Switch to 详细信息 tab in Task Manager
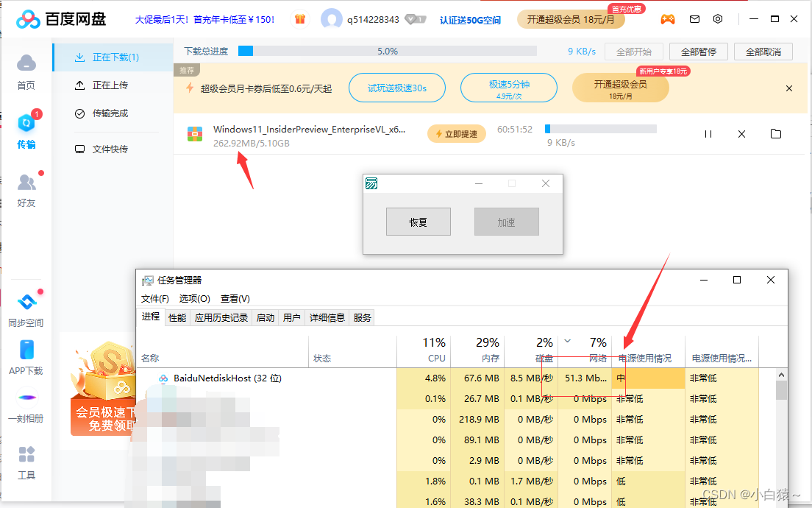This screenshot has width=812, height=508. [x=327, y=318]
